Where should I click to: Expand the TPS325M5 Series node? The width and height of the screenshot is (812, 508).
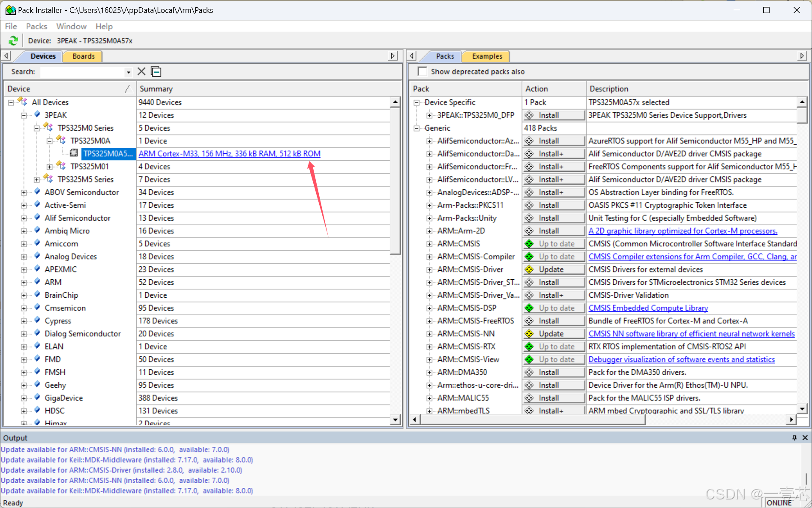pyautogui.click(x=37, y=179)
